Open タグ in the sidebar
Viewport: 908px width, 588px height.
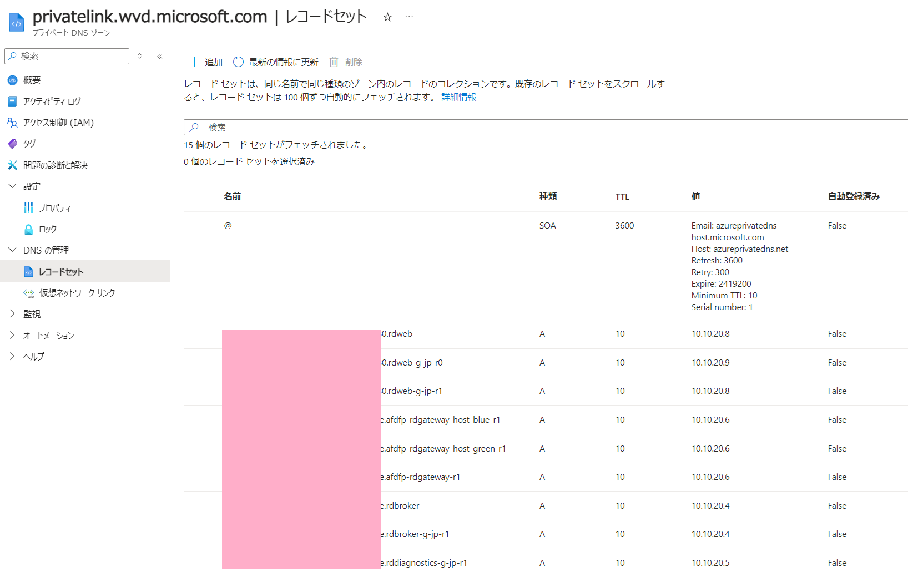pyautogui.click(x=29, y=144)
